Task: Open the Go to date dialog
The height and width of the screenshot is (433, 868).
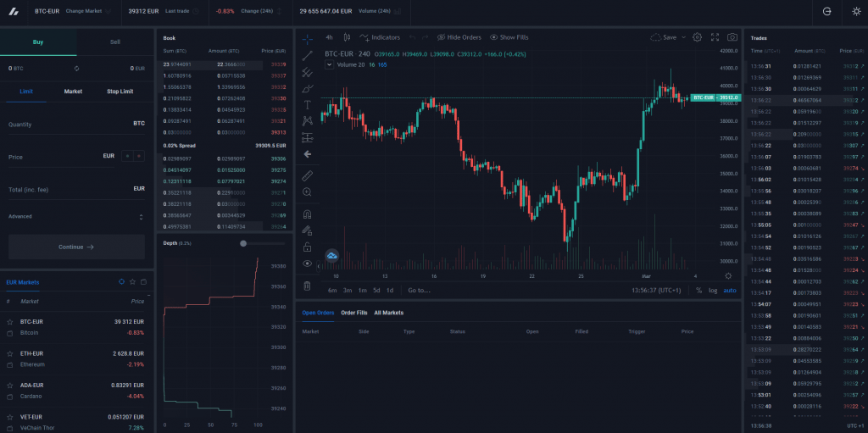Action: point(419,290)
